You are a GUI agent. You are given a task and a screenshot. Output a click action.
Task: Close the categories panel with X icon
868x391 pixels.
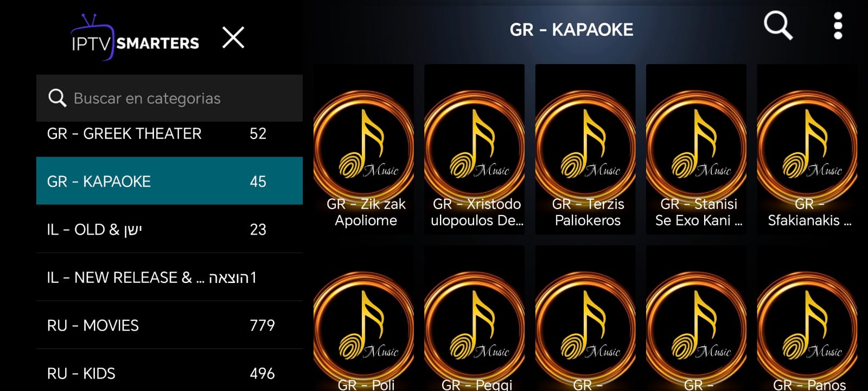[x=233, y=37]
